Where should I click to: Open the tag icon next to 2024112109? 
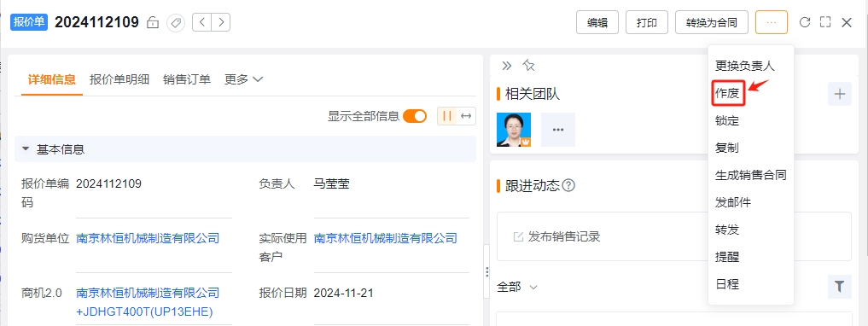[x=176, y=23]
